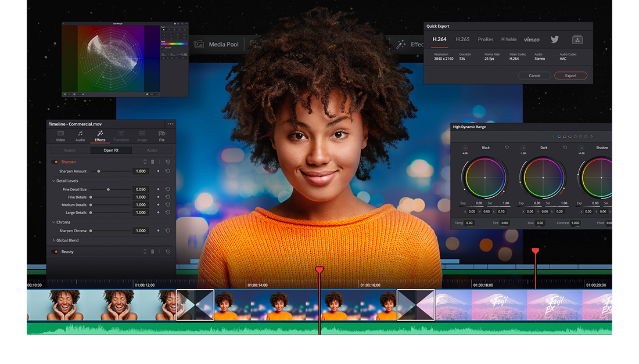Image resolution: width=639 pixels, height=364 pixels.
Task: Click the Fine Detail Size slider handle
Action: [108, 189]
